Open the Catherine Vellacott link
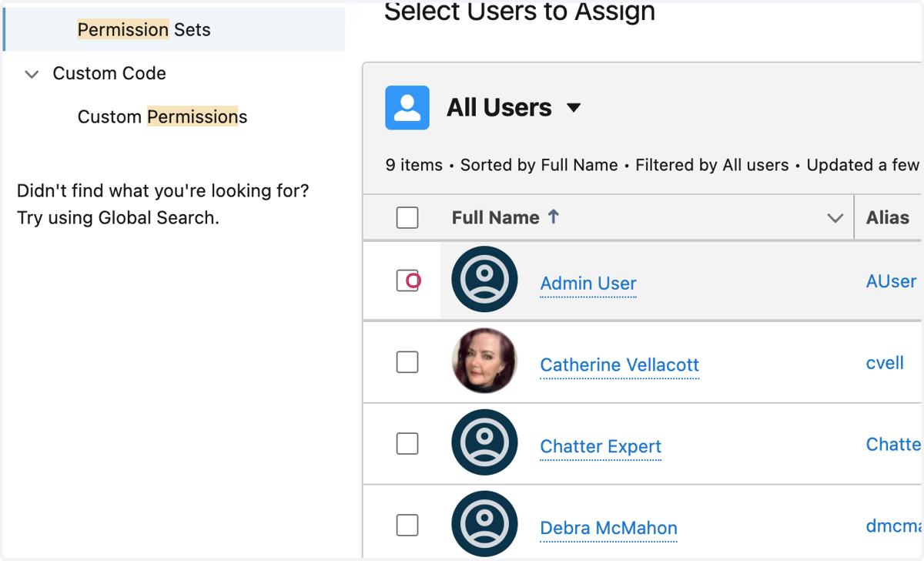924x561 pixels. coord(620,365)
